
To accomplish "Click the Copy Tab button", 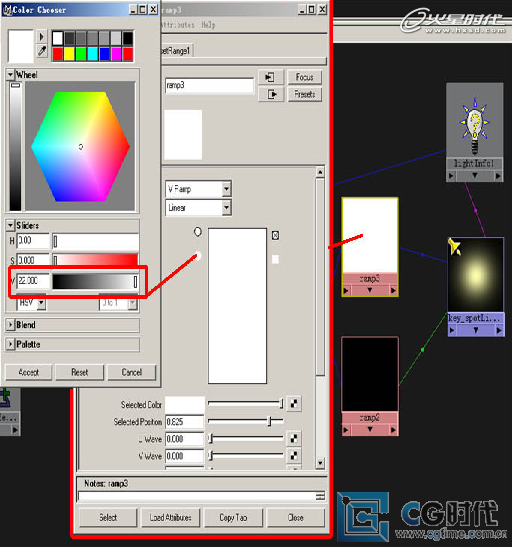I will 233,517.
